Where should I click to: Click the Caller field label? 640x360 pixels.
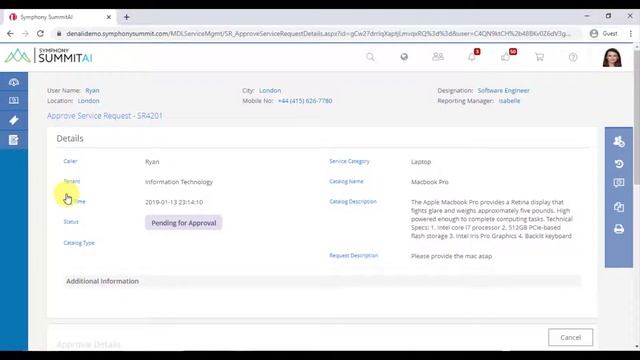coord(70,161)
